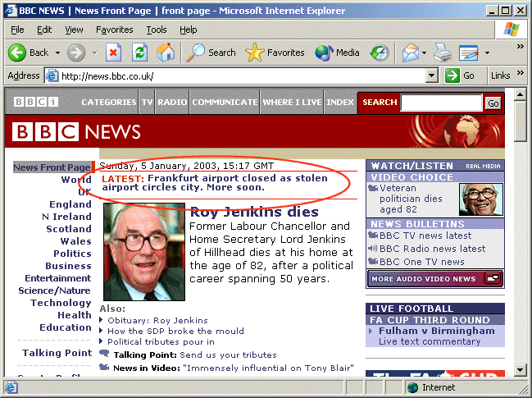Stop page loading with red X icon
Screen dimensions: 532x398
tap(113, 53)
